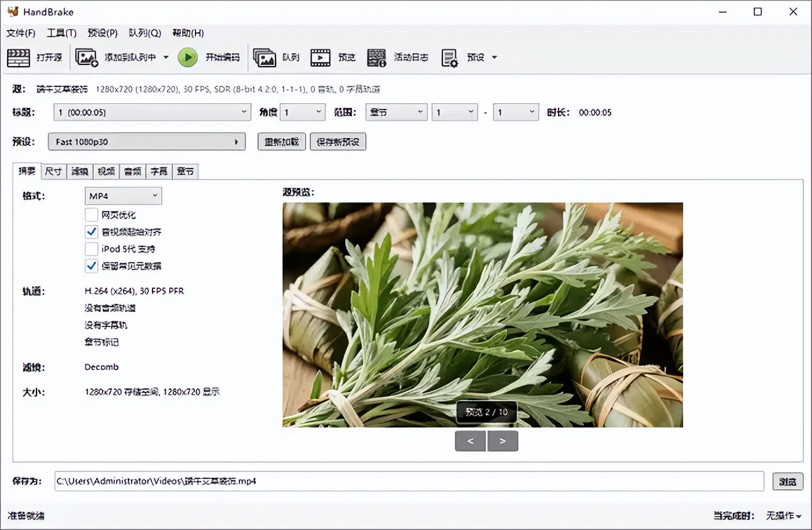Switch to the 视频 tab
The image size is (812, 530).
tap(106, 171)
